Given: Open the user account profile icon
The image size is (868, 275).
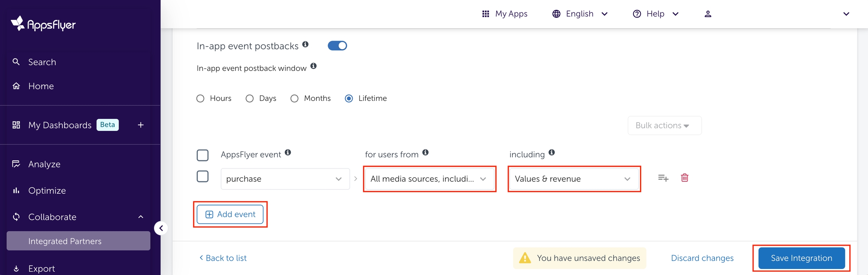Looking at the screenshot, I should 708,14.
